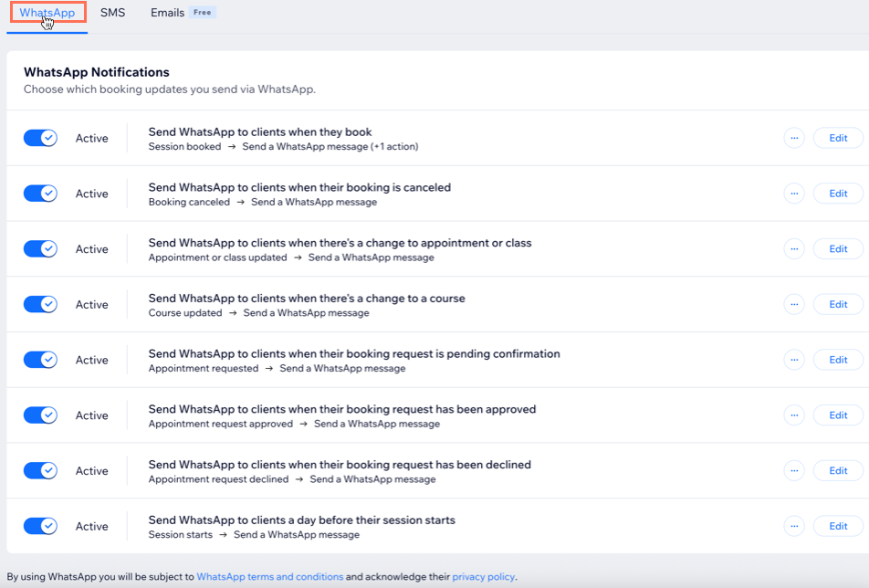This screenshot has width=869, height=588.
Task: Open more actions for appointment or class change
Action: pos(794,249)
